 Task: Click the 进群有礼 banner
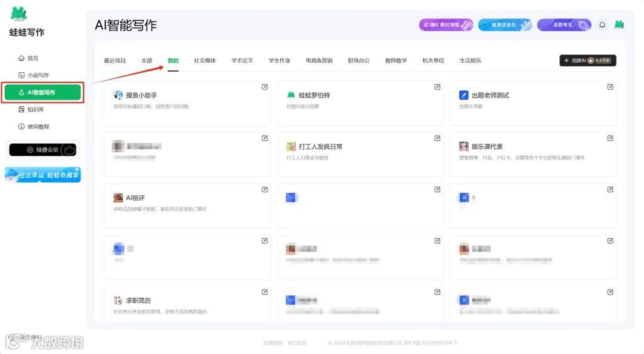564,25
